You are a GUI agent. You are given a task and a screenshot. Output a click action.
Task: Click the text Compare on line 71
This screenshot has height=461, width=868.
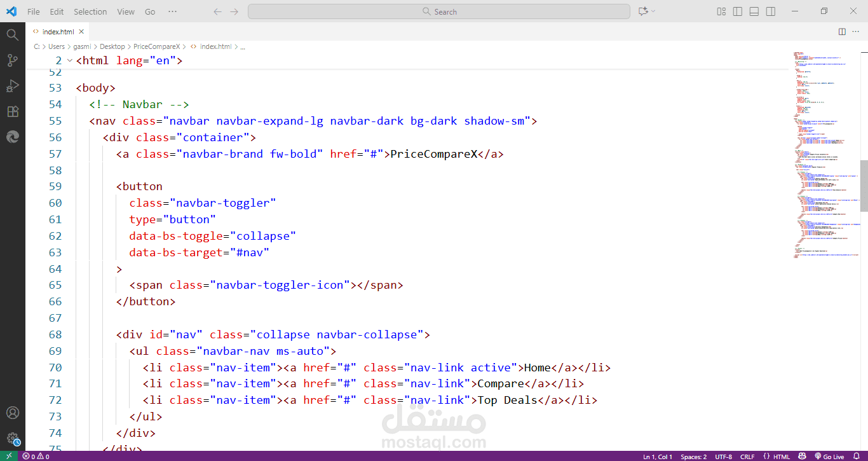tap(500, 383)
